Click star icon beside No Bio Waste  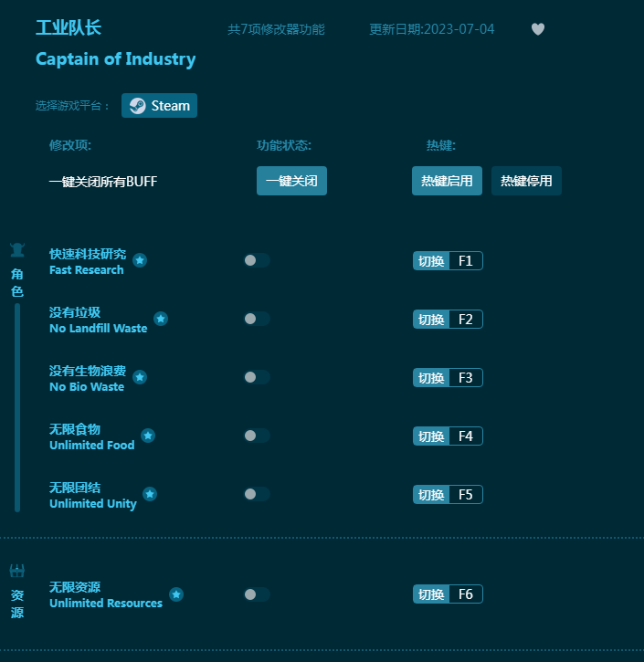point(140,377)
